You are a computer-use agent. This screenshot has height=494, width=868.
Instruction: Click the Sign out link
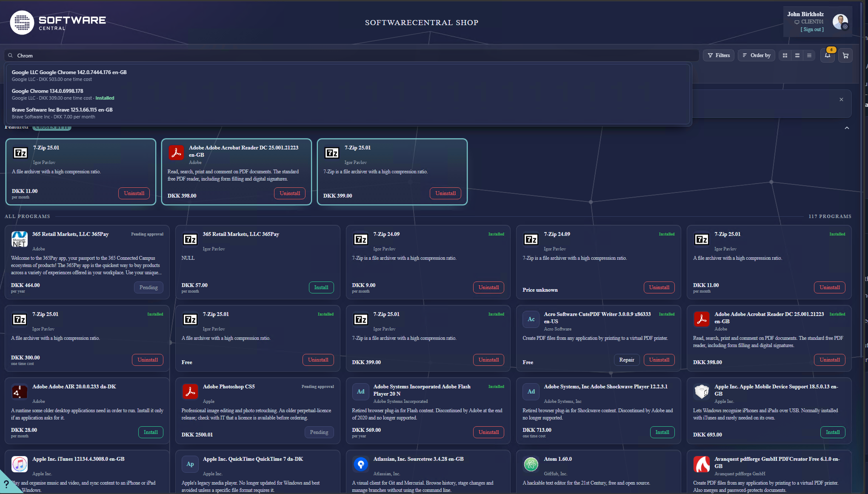click(812, 29)
